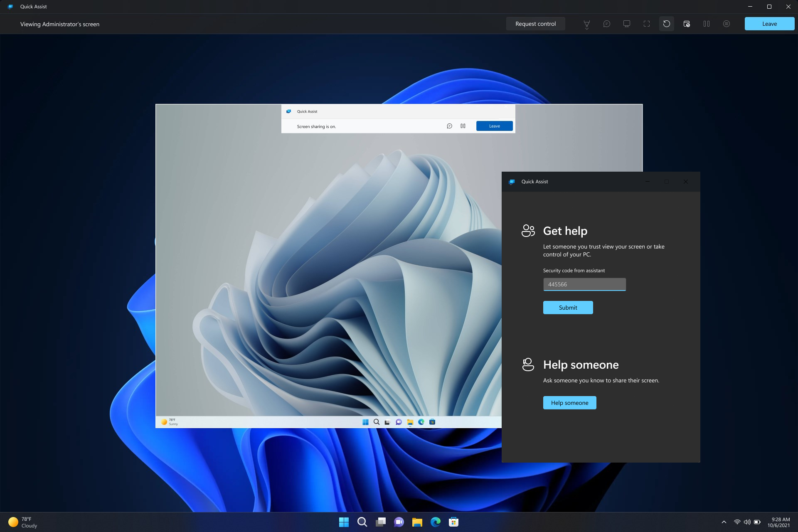Minimize the main Quick Assist window
Viewport: 798px width, 532px height.
750,7
